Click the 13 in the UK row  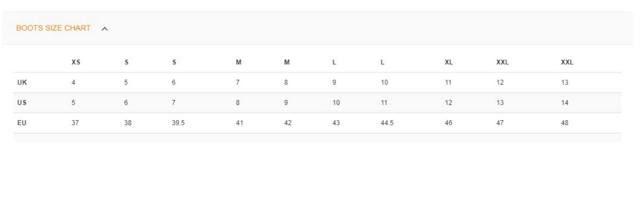coord(565,83)
